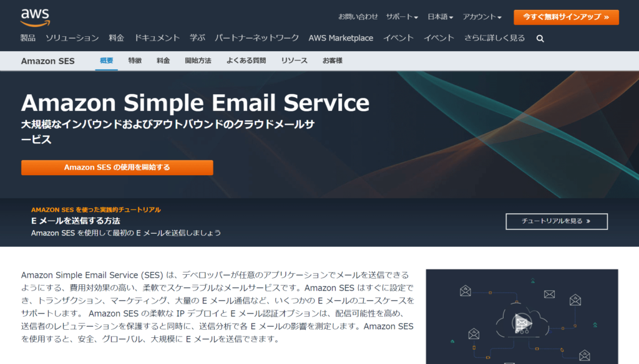Viewport: 639px width, 364px height.
Task: Select the 開始方法 tab
Action: pyautogui.click(x=198, y=60)
